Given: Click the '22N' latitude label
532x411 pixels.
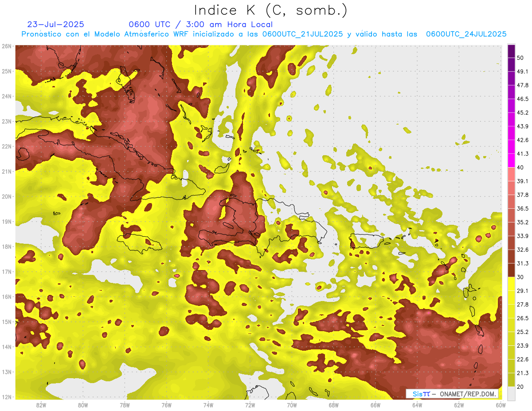Looking at the screenshot, I should 7,146.
